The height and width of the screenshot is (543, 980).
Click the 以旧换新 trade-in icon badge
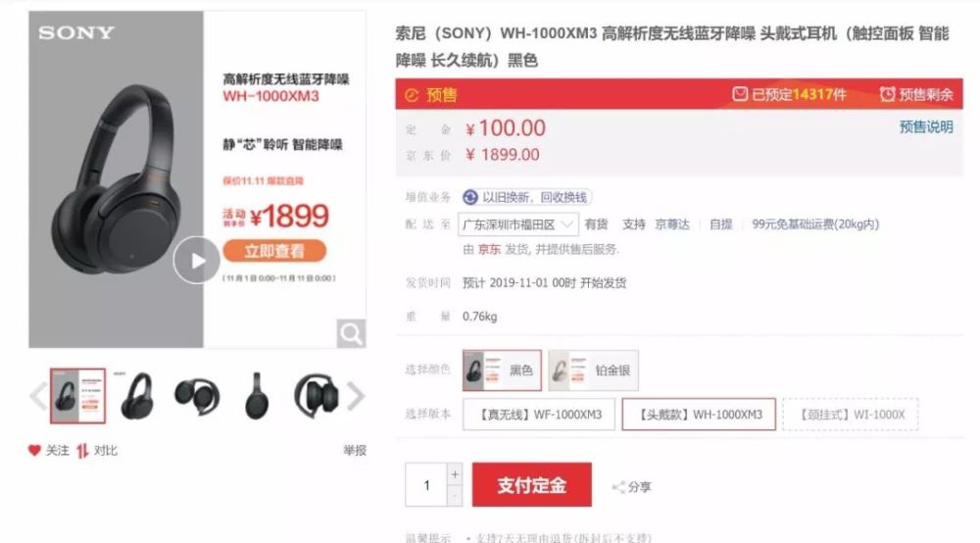(x=470, y=197)
